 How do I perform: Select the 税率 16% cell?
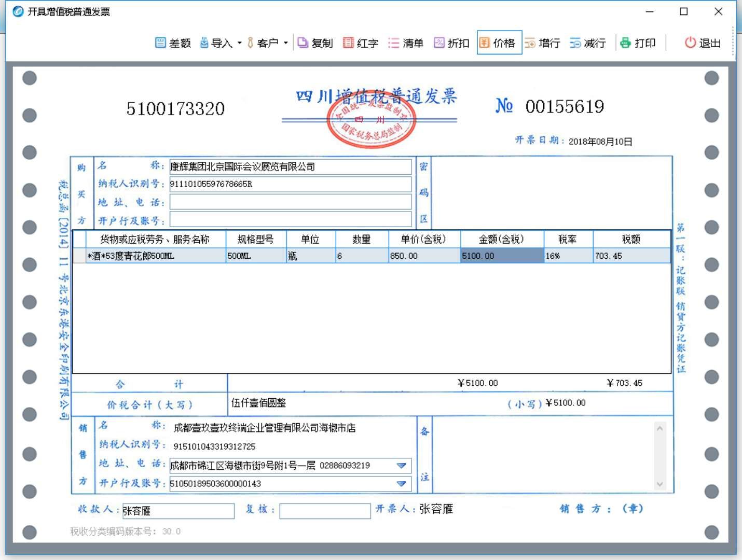[568, 256]
